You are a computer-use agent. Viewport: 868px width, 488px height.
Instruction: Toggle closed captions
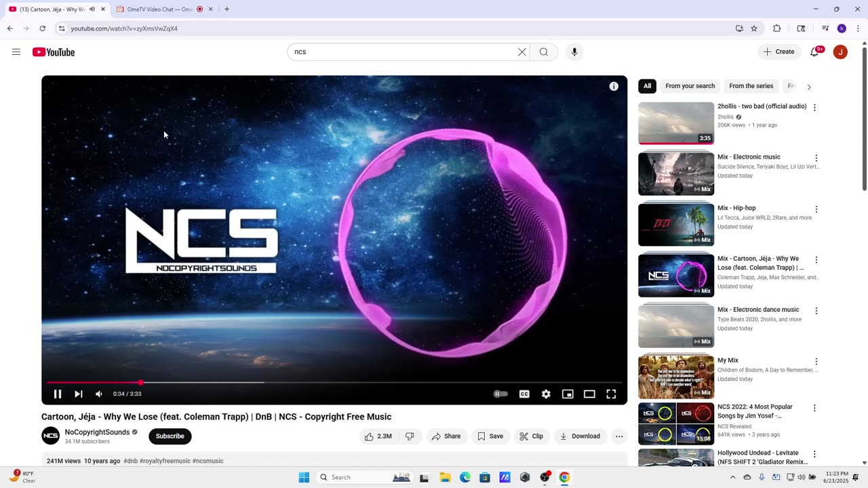coord(524,394)
